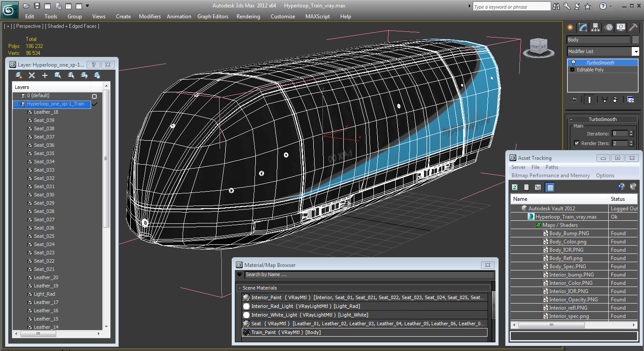Screen dimensions: 644x351
Task: Click Make Unique icon under modifier stack
Action: click(604, 99)
